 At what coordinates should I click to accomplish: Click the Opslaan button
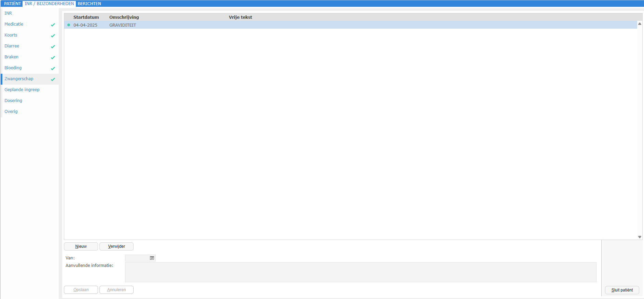tap(81, 290)
